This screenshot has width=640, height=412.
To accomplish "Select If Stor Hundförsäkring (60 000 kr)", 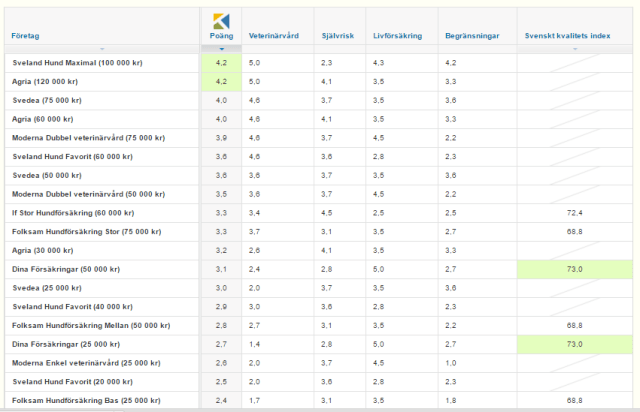I will tap(73, 213).
